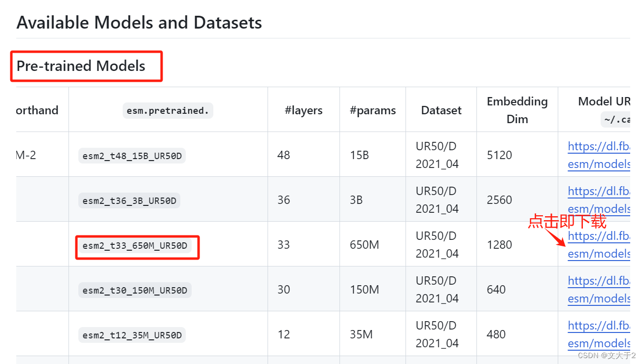This screenshot has height=364, width=643.
Task: Select the esm2_t36_3B_UR50D code label
Action: (x=130, y=200)
